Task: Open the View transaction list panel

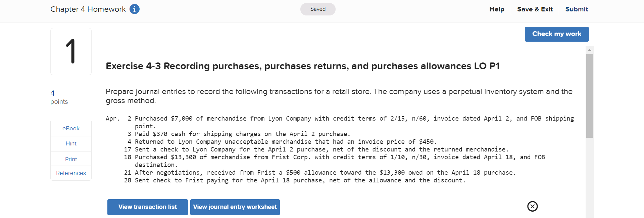Action: pos(147,207)
